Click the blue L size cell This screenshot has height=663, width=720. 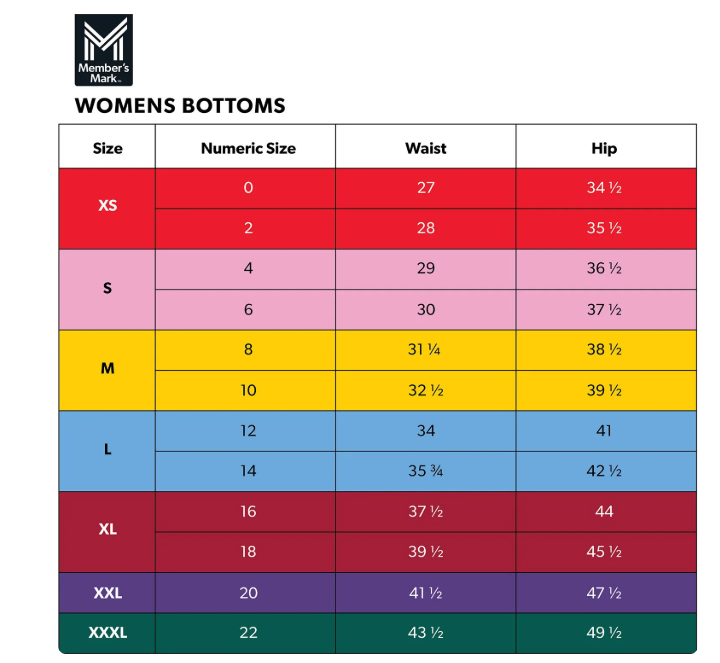[x=107, y=449]
